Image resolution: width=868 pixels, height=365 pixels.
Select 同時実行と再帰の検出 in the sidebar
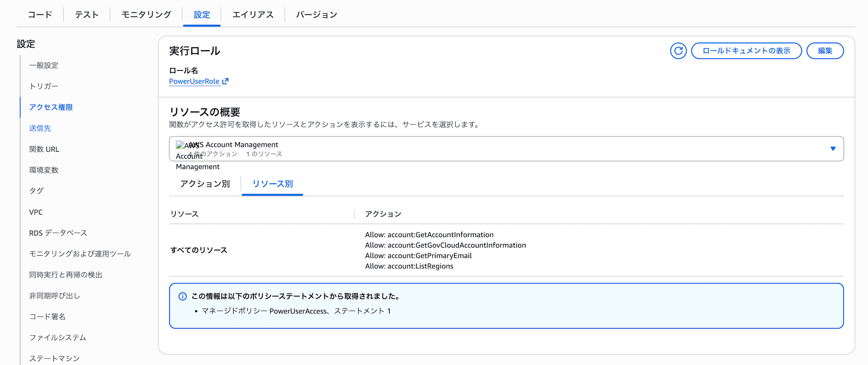[66, 275]
